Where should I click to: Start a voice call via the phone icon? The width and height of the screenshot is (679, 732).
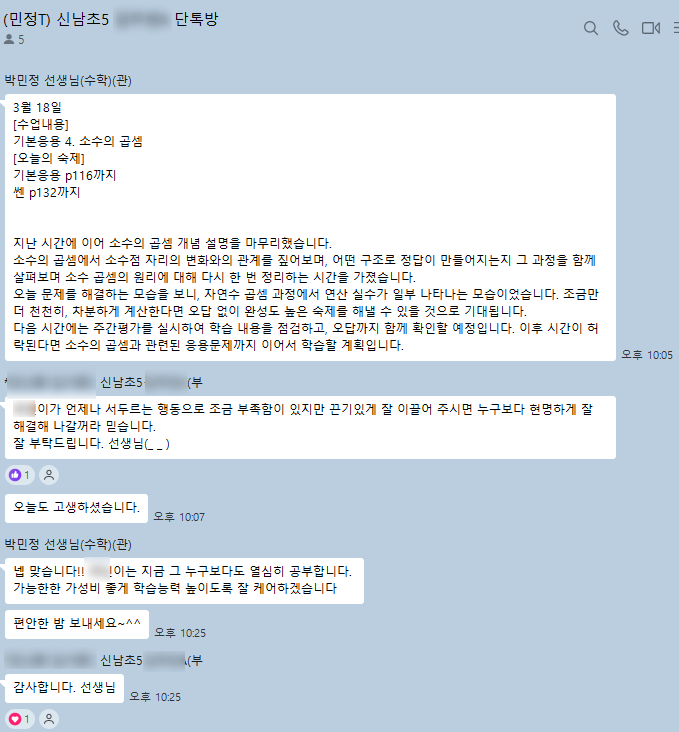click(x=621, y=28)
